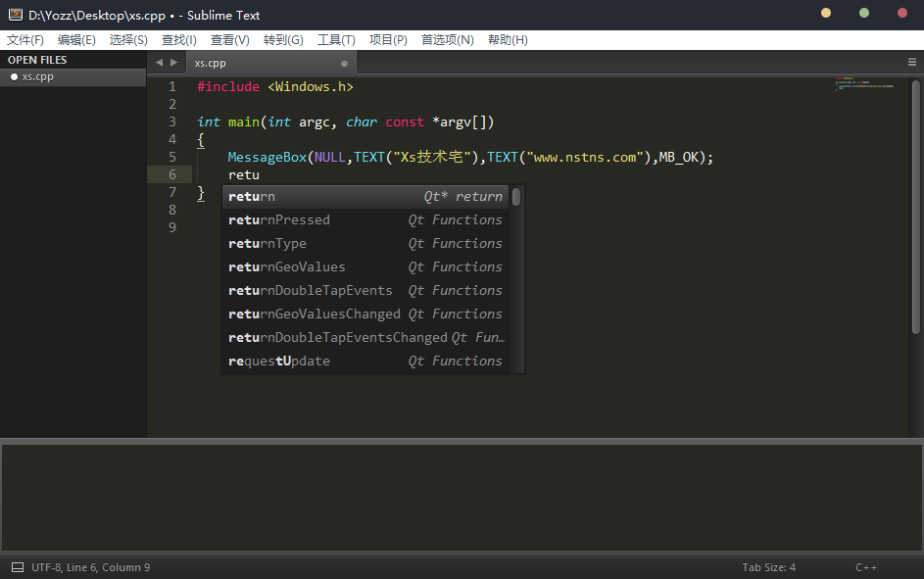Click inside the bottom output panel
The image size is (924, 579).
point(462,497)
